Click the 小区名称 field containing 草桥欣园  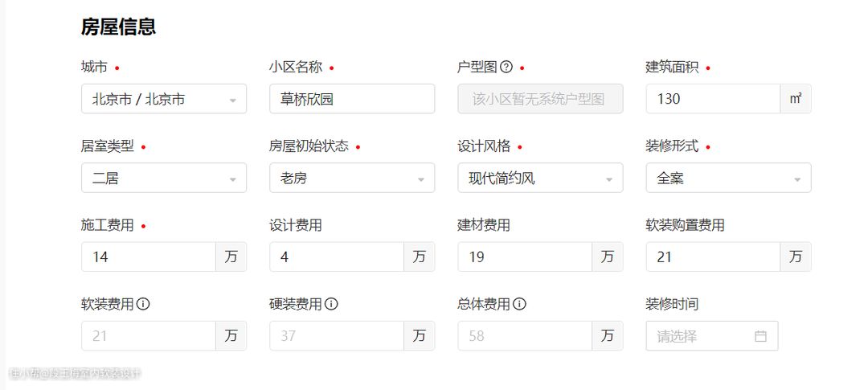352,99
